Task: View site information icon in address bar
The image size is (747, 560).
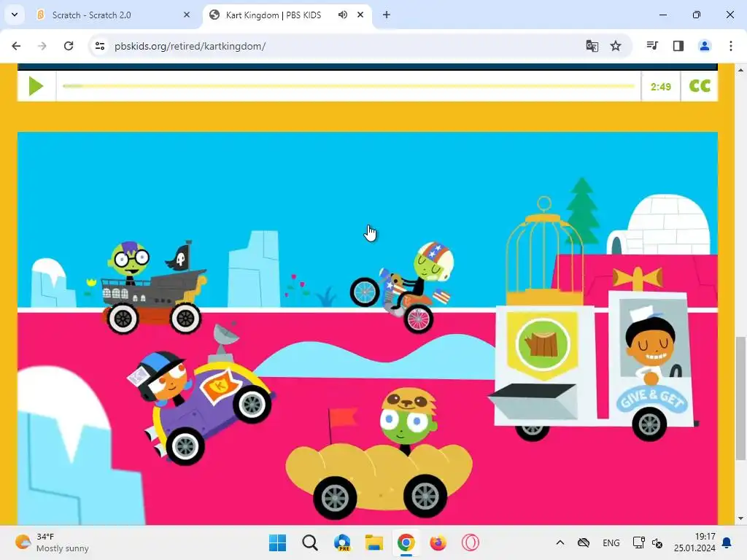Action: point(99,46)
